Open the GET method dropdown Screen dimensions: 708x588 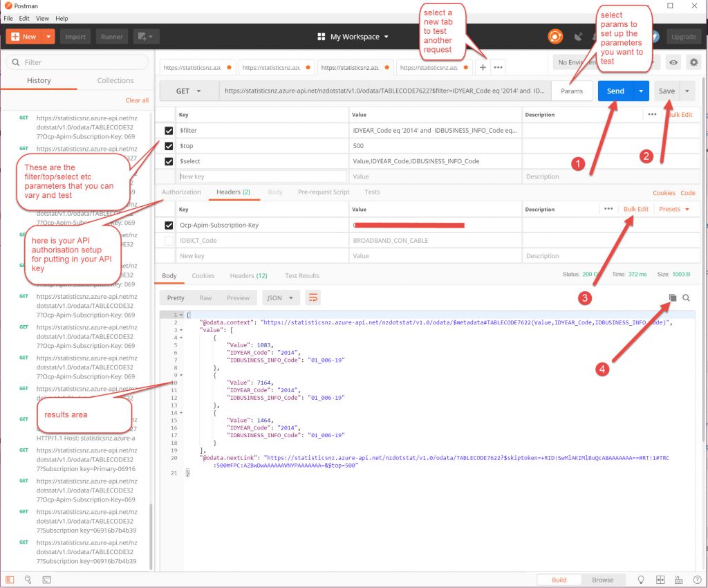[x=188, y=91]
